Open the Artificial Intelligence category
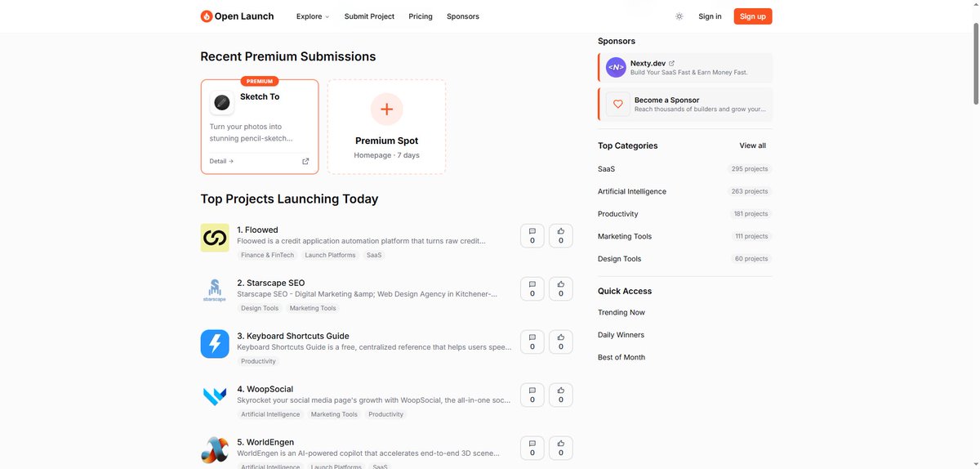The height and width of the screenshot is (469, 980). pos(632,191)
